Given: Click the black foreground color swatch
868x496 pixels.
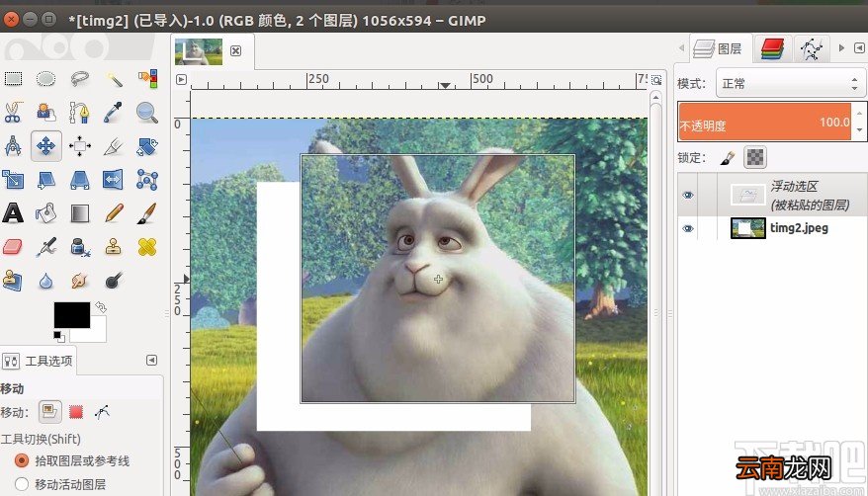Looking at the screenshot, I should (x=72, y=314).
